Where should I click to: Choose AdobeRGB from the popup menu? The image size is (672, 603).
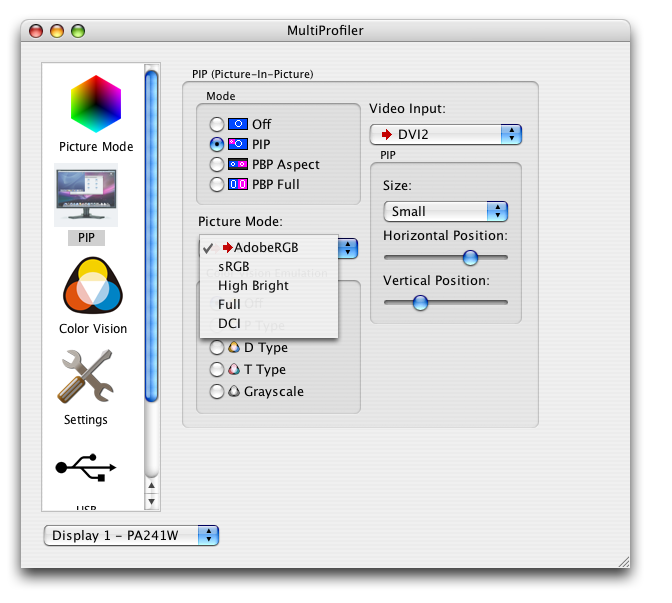point(269,247)
